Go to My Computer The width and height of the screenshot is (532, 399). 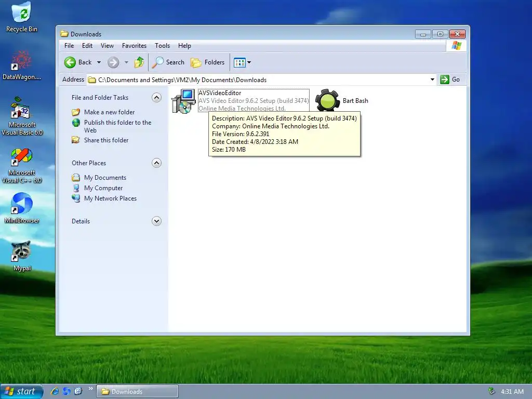pos(103,188)
